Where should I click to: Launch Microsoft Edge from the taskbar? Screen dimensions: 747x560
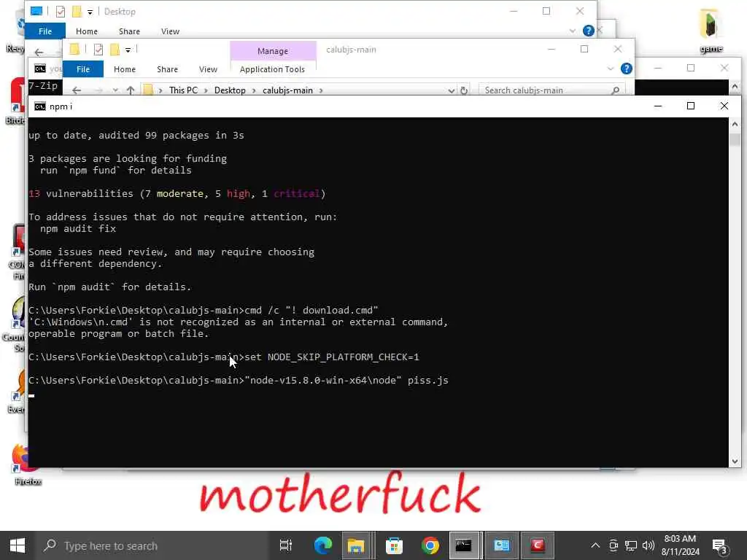click(x=322, y=545)
